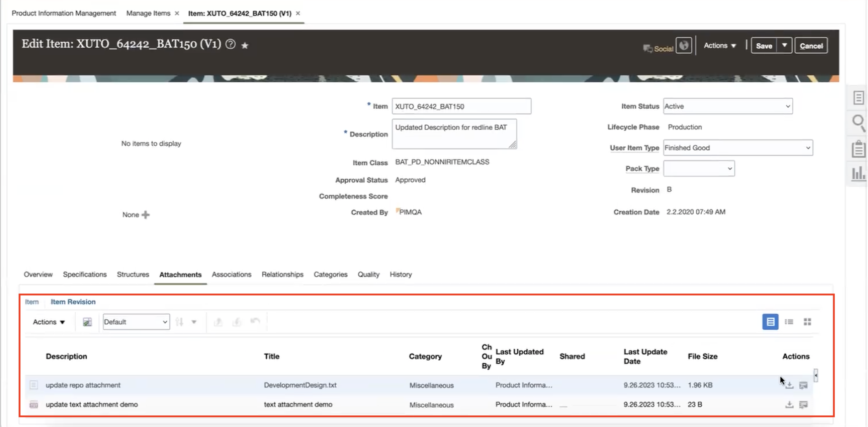Select the Item Revision sub-tab

click(73, 302)
